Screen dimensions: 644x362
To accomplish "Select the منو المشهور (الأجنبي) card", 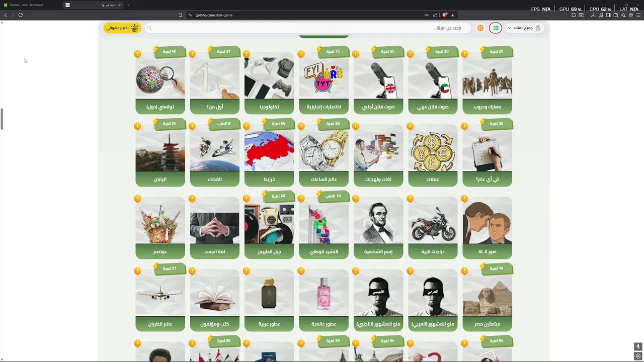I will pos(378,300).
